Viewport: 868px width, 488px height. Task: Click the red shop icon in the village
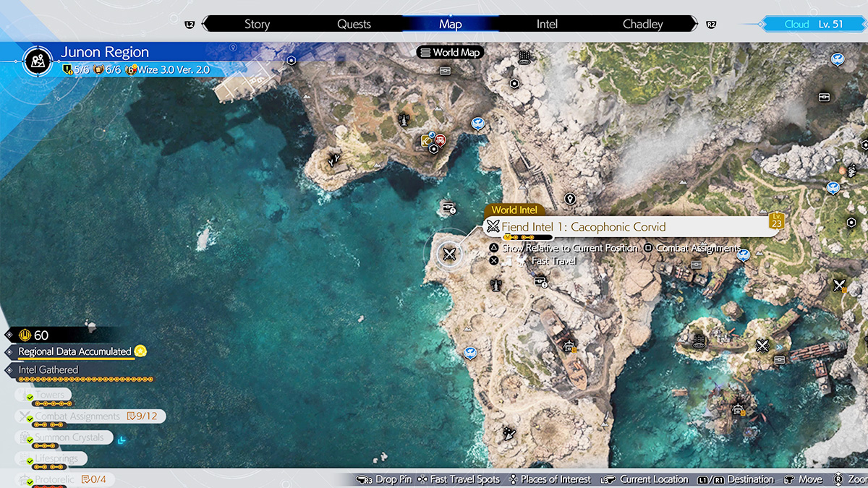[x=440, y=140]
